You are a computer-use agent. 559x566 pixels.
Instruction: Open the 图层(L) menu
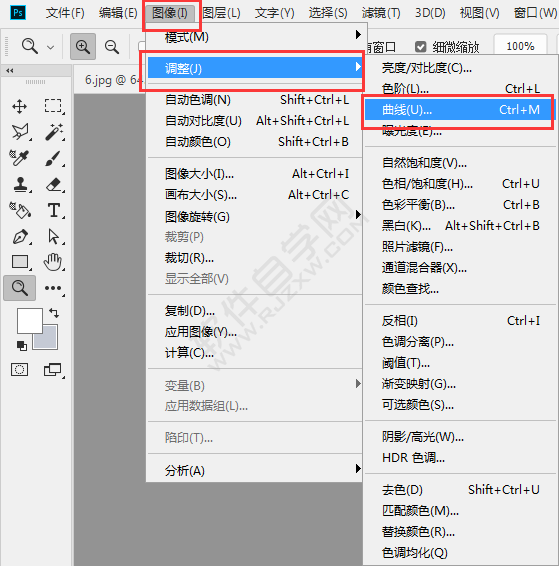pos(221,13)
